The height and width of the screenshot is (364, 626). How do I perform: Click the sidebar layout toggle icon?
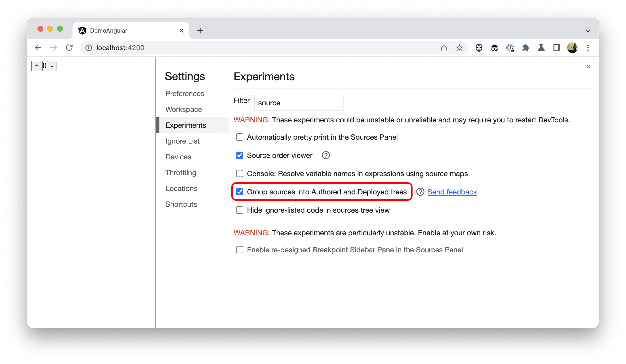(x=556, y=48)
